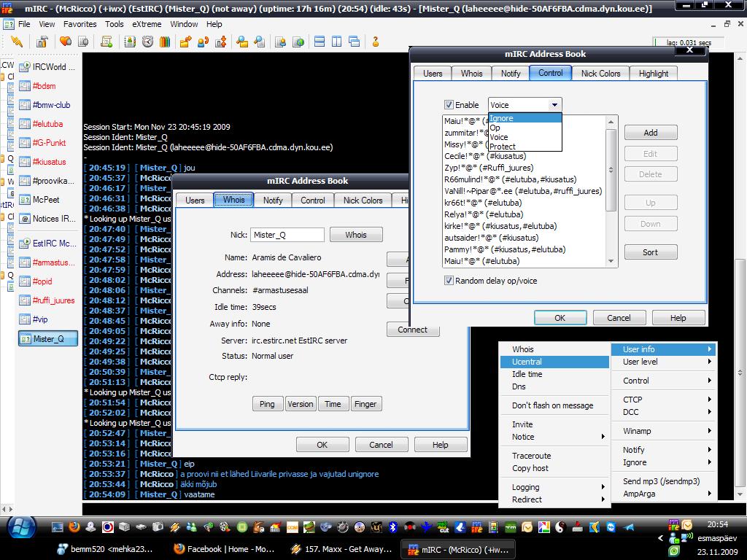
Task: Click the scripts scroll toolbar icon
Action: click(x=107, y=42)
